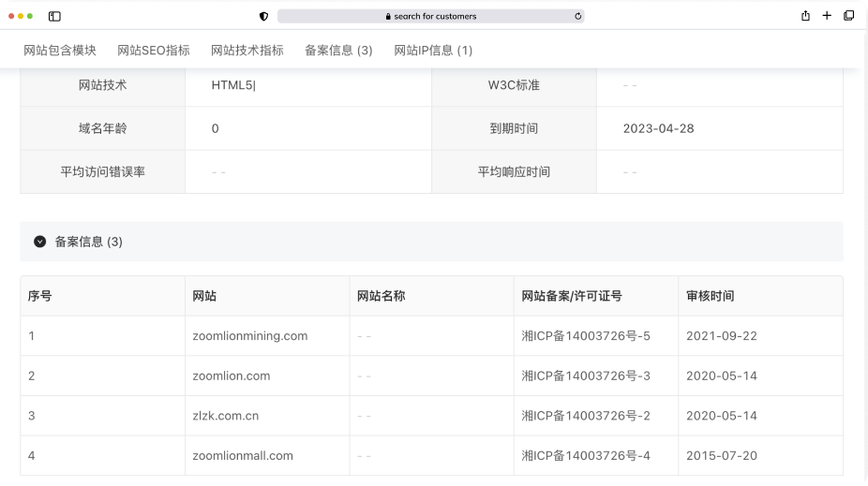The image size is (868, 486).
Task: Click the lock icon in the address bar
Action: [x=388, y=17]
